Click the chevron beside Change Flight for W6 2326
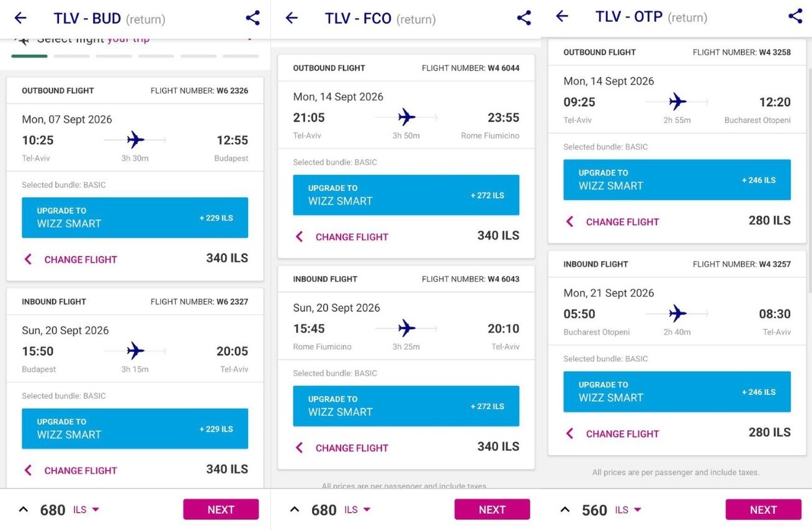 point(28,259)
